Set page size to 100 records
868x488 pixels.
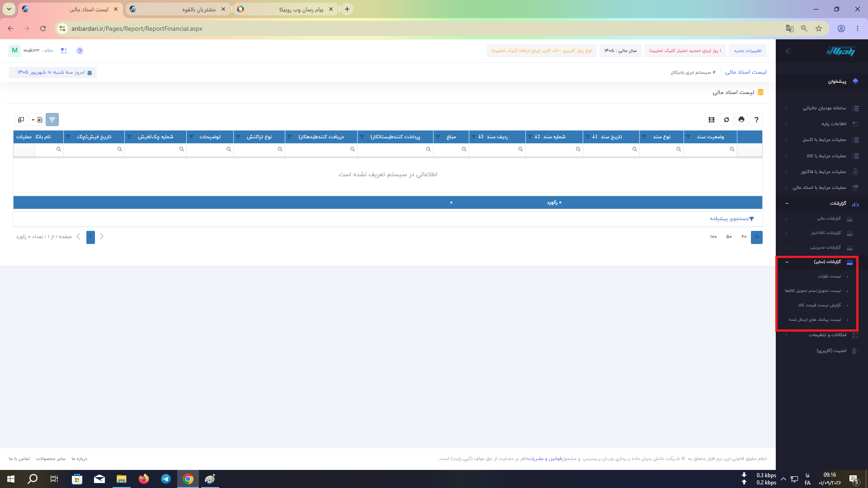pos(713,237)
